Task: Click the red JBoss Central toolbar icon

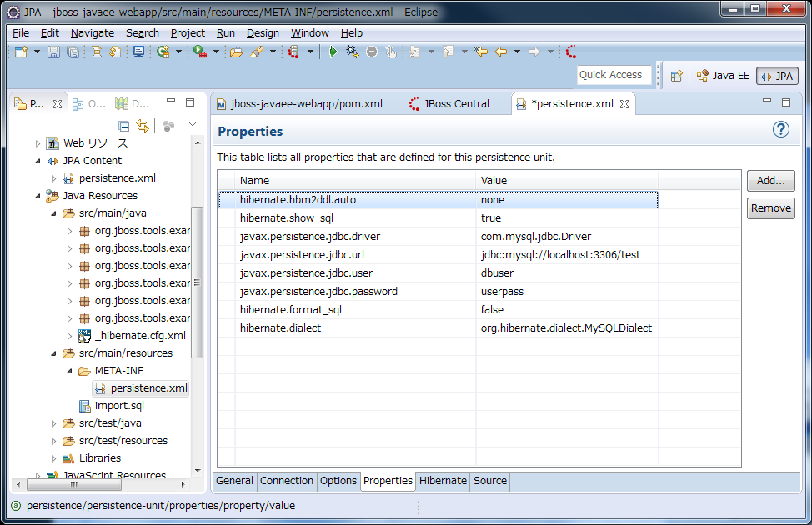Action: pos(571,52)
